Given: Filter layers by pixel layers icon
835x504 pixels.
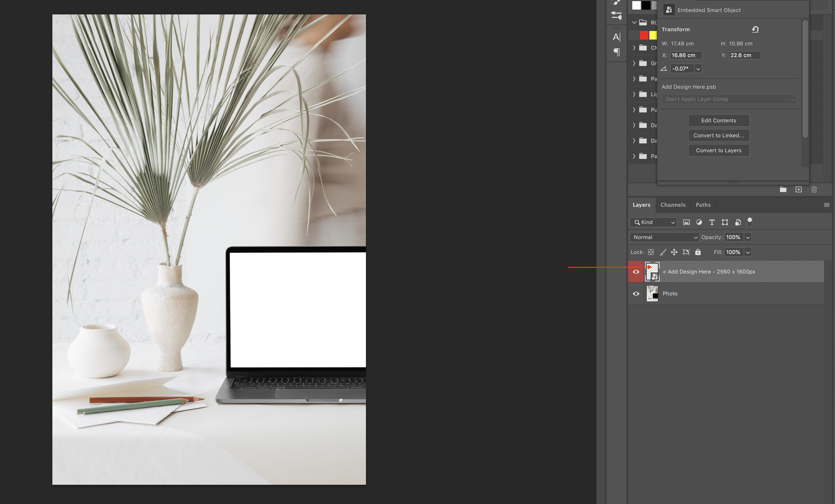Looking at the screenshot, I should (686, 222).
